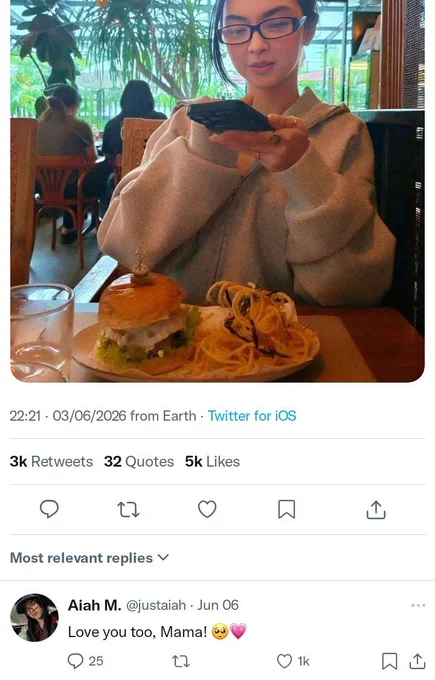
Task: Share the main tweet
Action: [376, 510]
